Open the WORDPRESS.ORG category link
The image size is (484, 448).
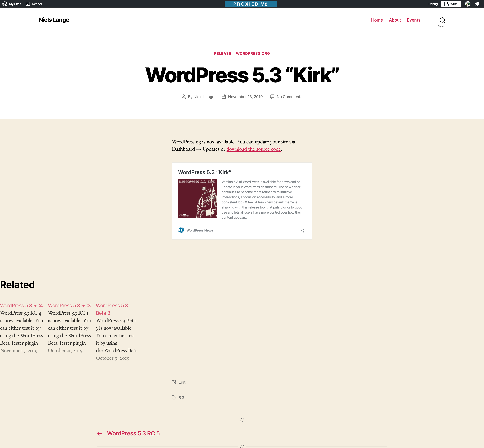tap(253, 54)
